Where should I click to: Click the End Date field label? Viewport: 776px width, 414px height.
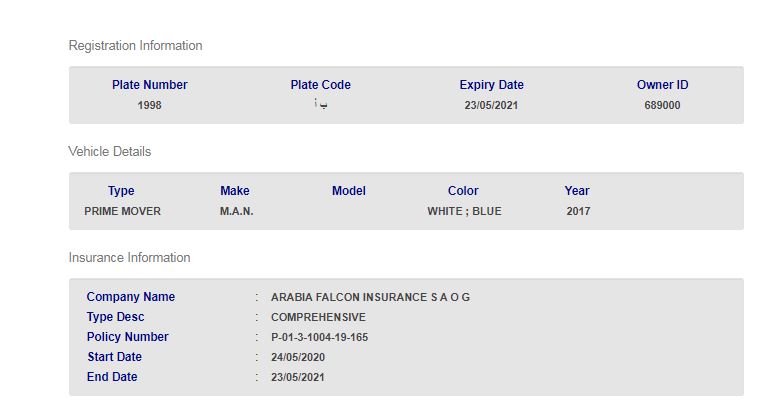[x=112, y=377]
